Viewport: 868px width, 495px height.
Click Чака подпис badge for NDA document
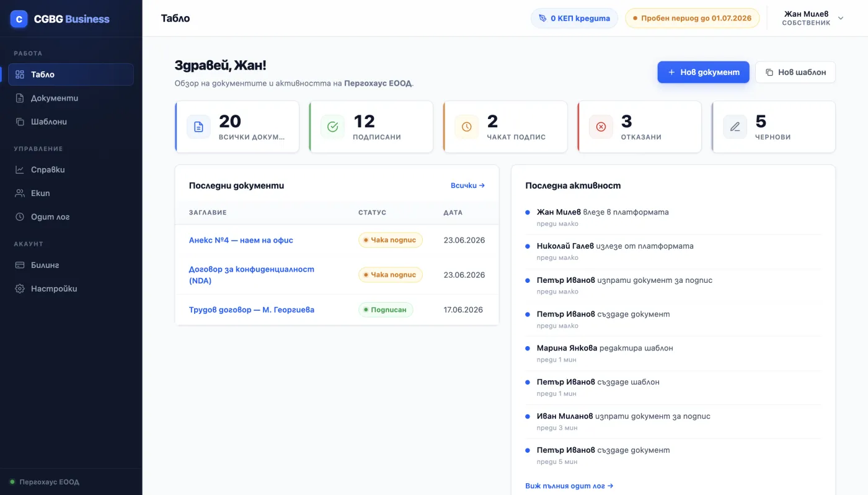click(x=391, y=275)
